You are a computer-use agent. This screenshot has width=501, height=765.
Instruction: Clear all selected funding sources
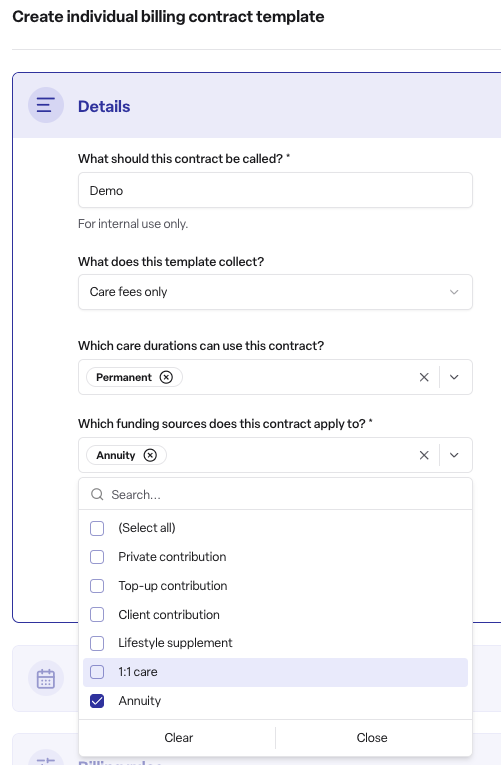[424, 455]
